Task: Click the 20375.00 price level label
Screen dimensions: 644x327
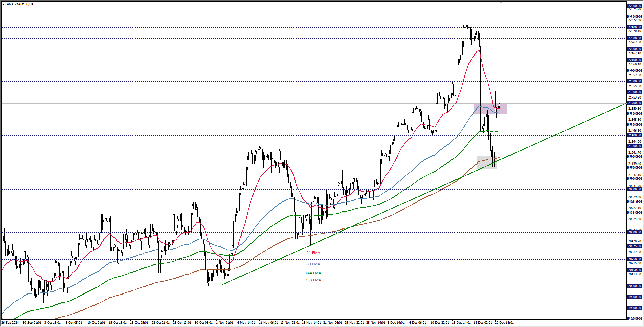Action: [x=634, y=246]
